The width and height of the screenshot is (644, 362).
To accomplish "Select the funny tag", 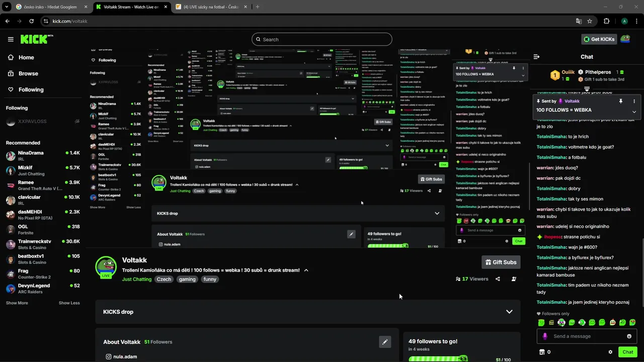I will pos(210,279).
